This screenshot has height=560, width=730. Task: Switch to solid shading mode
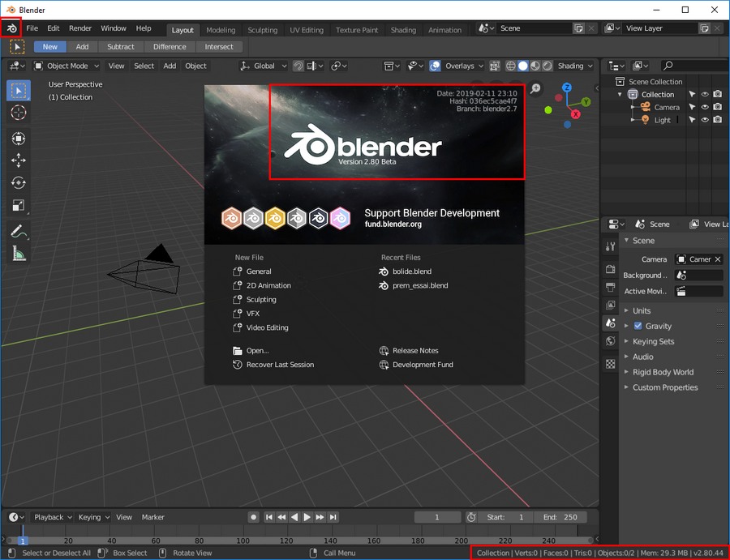pos(523,66)
